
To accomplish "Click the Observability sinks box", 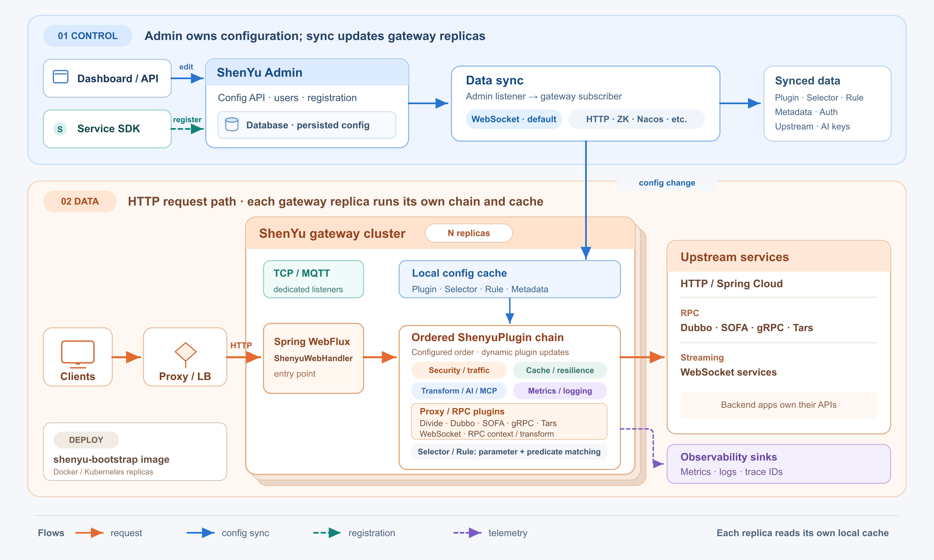I will pyautogui.click(x=779, y=464).
